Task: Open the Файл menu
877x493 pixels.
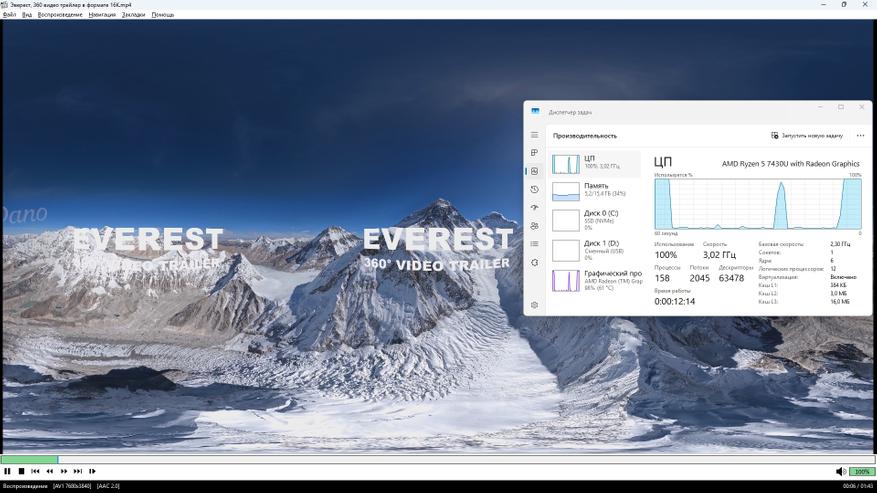Action: pyautogui.click(x=10, y=15)
